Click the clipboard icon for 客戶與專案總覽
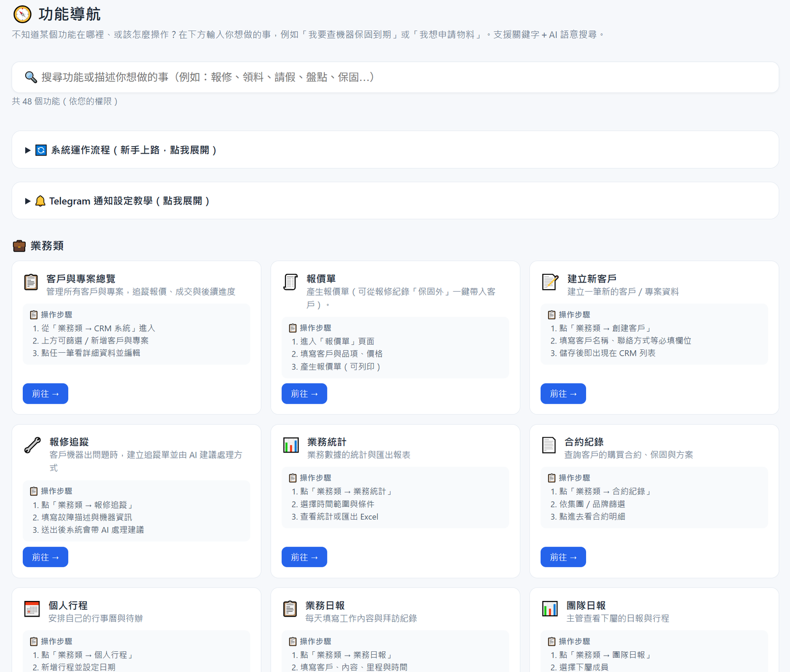This screenshot has width=790, height=672. [x=31, y=282]
